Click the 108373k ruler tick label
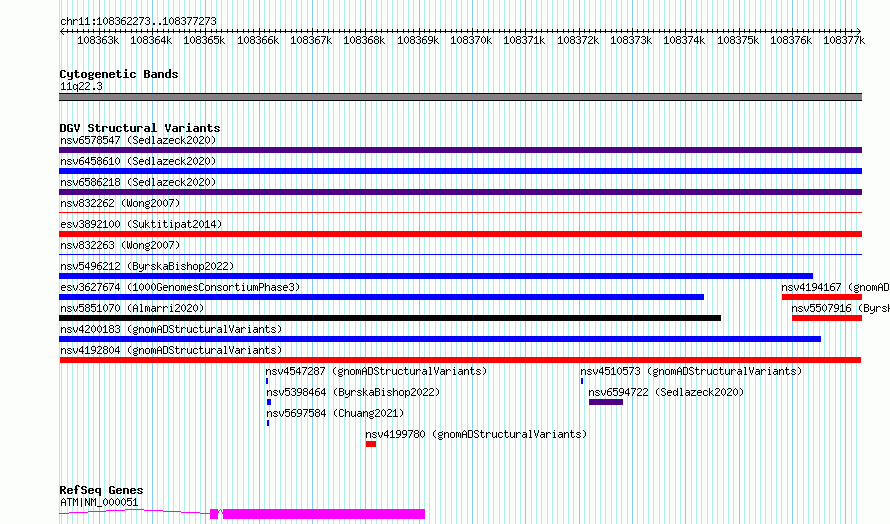 tap(631, 40)
